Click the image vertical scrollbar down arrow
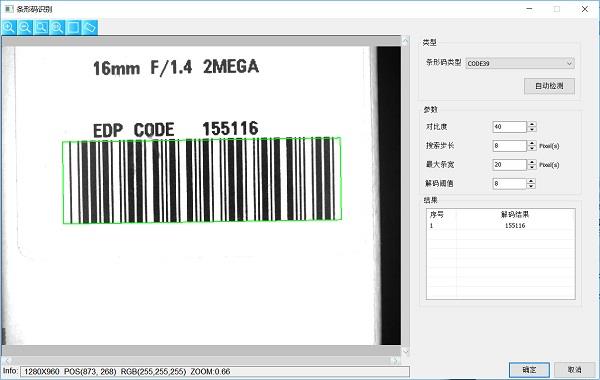Viewport: 600px width, 380px height. 405,351
